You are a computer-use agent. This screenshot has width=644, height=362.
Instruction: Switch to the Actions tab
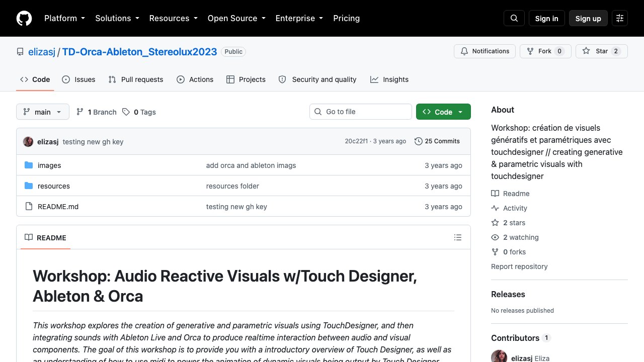(195, 79)
